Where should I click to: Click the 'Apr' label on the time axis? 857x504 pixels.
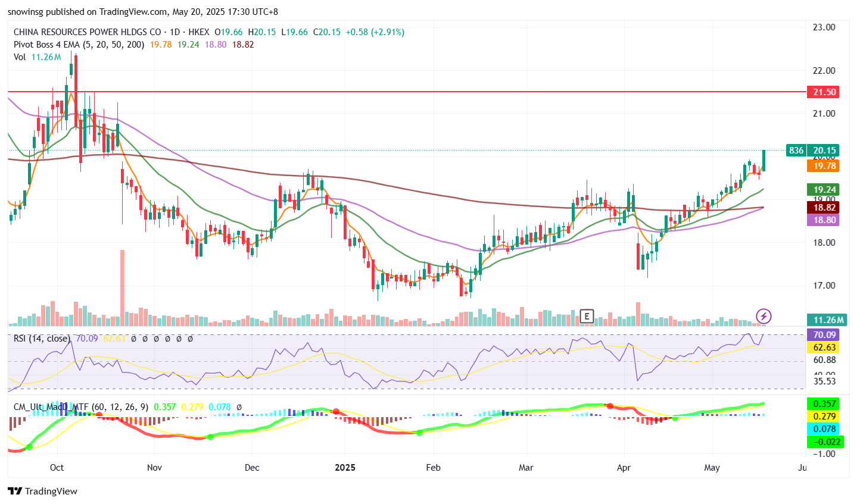pyautogui.click(x=624, y=468)
